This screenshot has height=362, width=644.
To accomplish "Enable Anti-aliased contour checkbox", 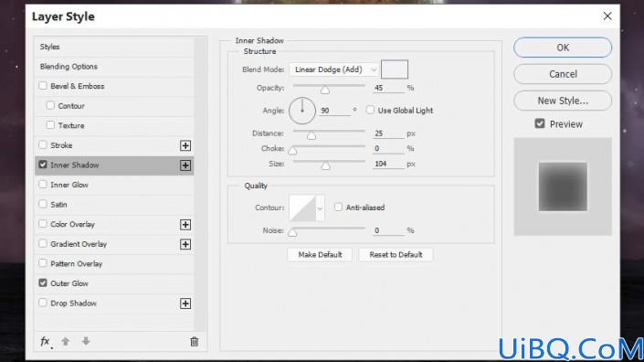I will [x=338, y=208].
